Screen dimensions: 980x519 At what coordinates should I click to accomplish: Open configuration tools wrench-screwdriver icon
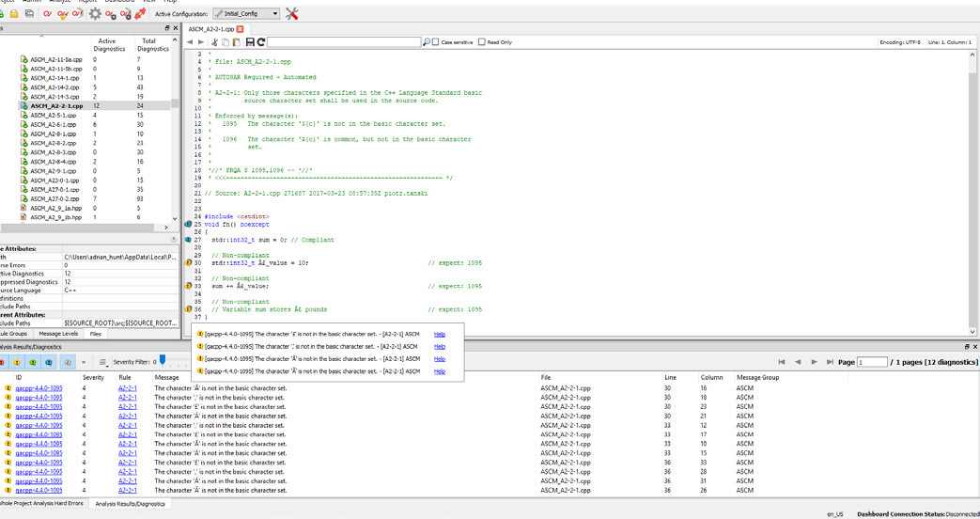[x=292, y=14]
